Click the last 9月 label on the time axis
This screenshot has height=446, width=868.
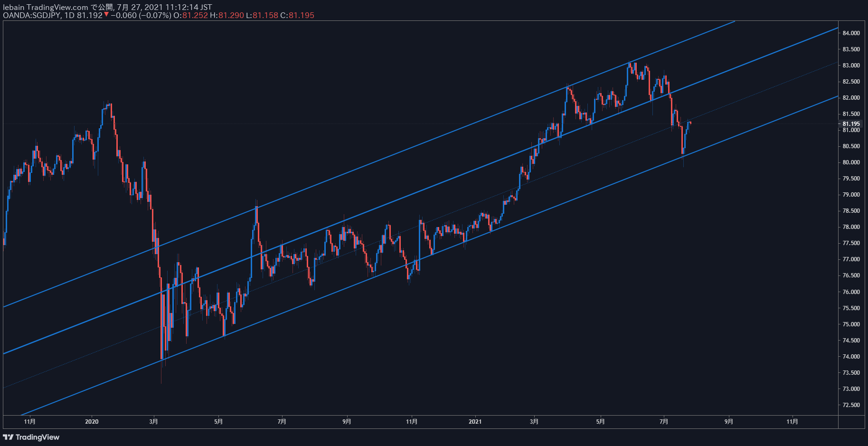click(728, 422)
